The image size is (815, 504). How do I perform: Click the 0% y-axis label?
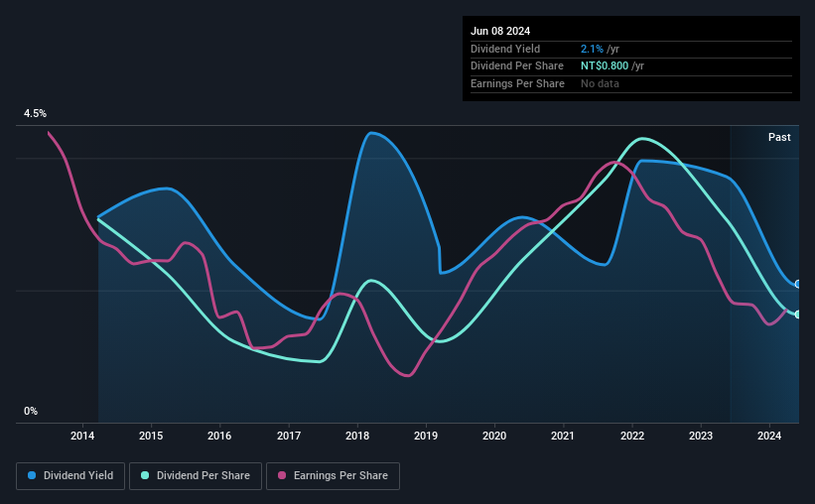pyautogui.click(x=31, y=411)
